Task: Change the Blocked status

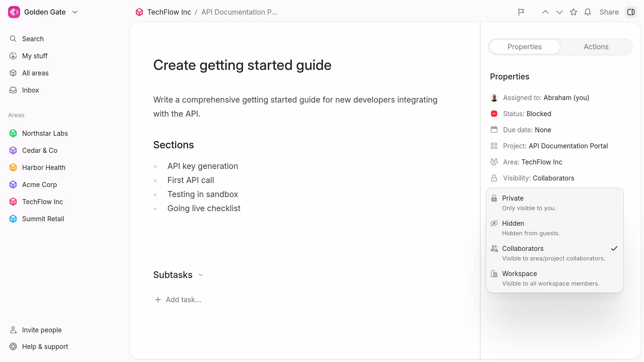Action: pyautogui.click(x=521, y=114)
